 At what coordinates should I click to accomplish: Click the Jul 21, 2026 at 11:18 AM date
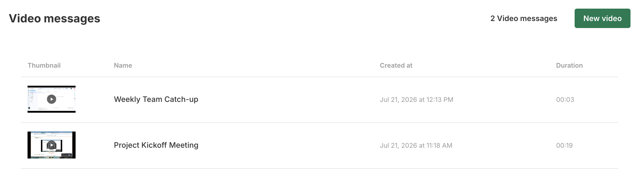[416, 146]
